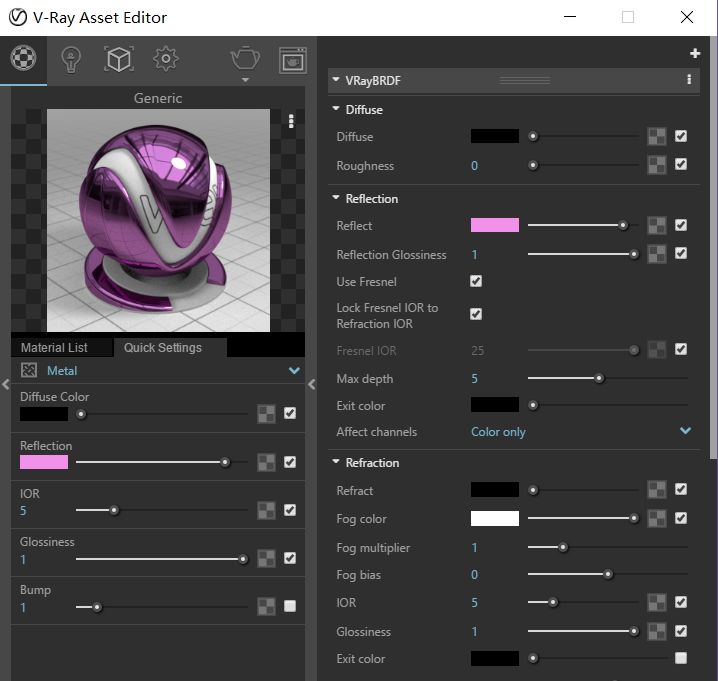The image size is (718, 681).
Task: Enable the Quick Settings Bump checkbox
Action: pos(290,606)
